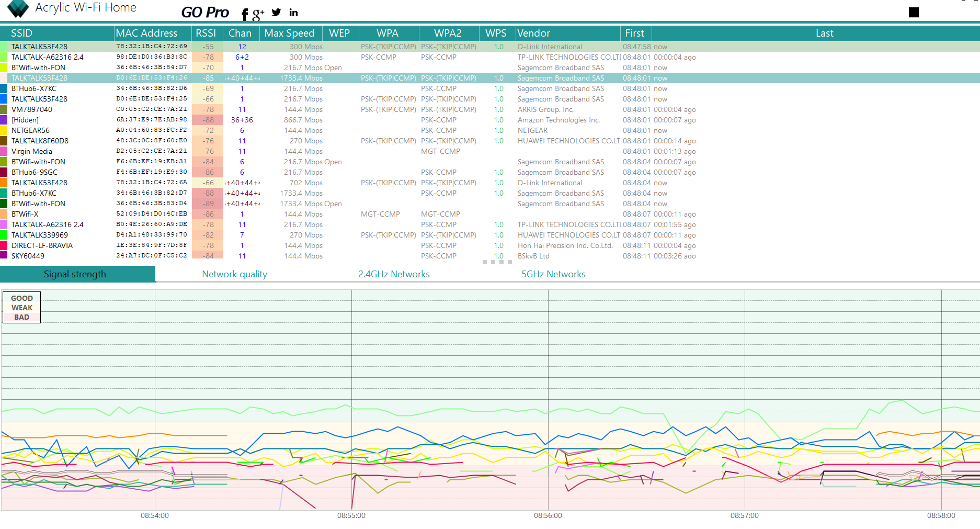The width and height of the screenshot is (980, 529).
Task: Select the SKY60449 network row
Action: pyautogui.click(x=490, y=255)
